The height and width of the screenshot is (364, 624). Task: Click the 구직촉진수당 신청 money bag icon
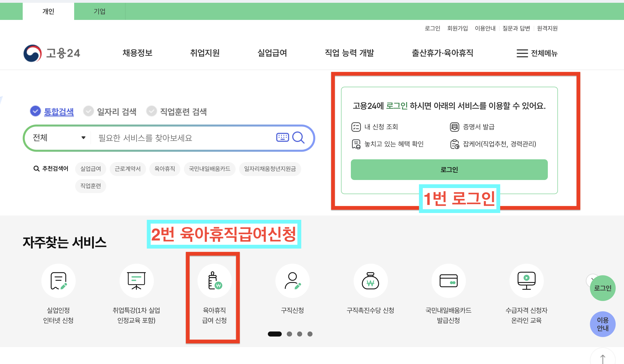[x=370, y=281]
